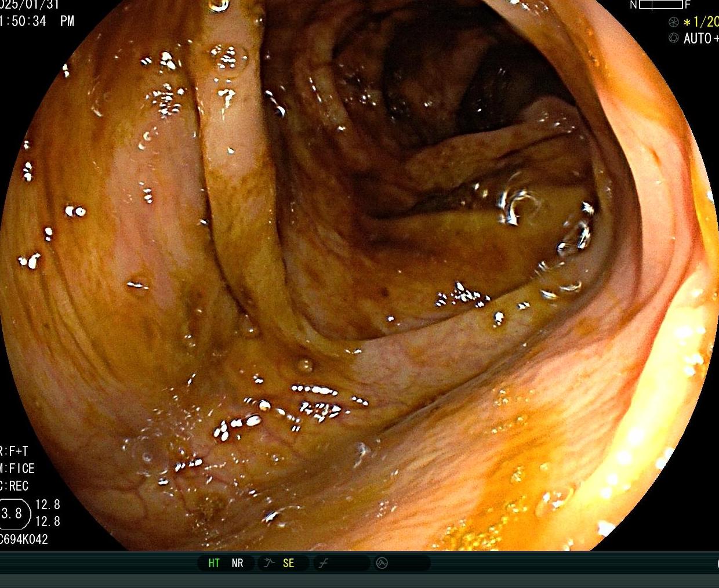This screenshot has width=719, height=588.
Task: Toggle the NR noise reduction indicator
Action: click(x=237, y=563)
